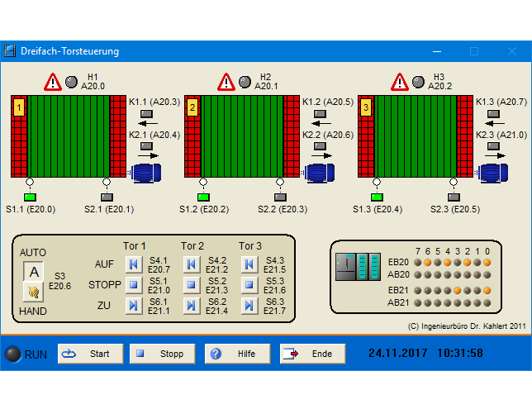The height and width of the screenshot is (409, 532).
Task: Click contactor K1.1 (A20.3) indicator
Action: click(x=146, y=114)
